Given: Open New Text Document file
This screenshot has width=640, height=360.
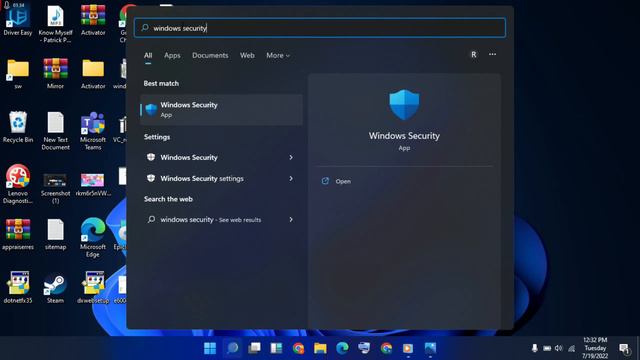Looking at the screenshot, I should (56, 131).
